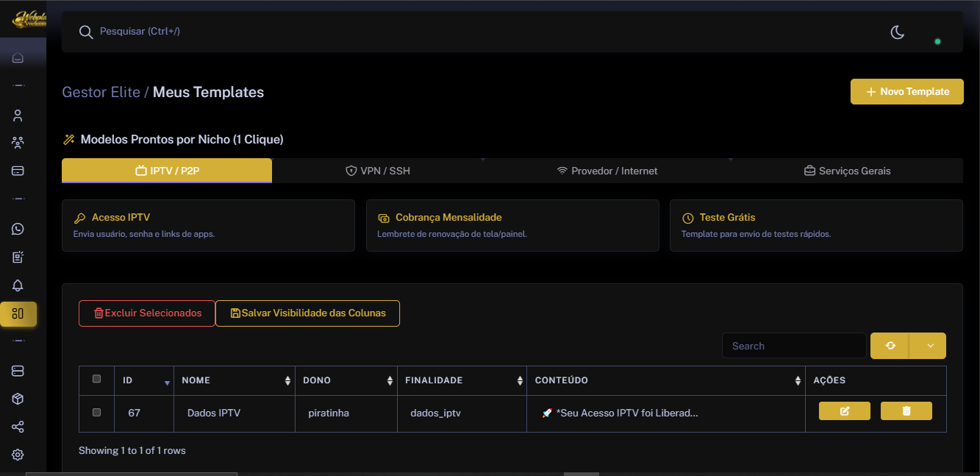
Task: Switch to the Provedor / Internet tab
Action: point(607,171)
